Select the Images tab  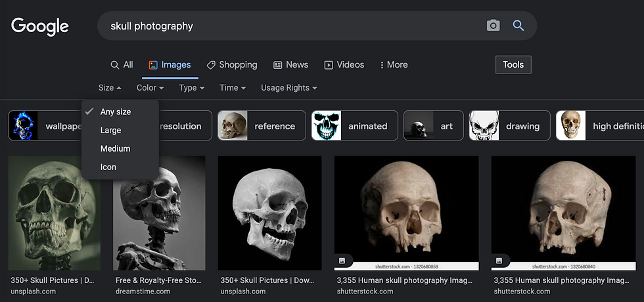click(170, 65)
